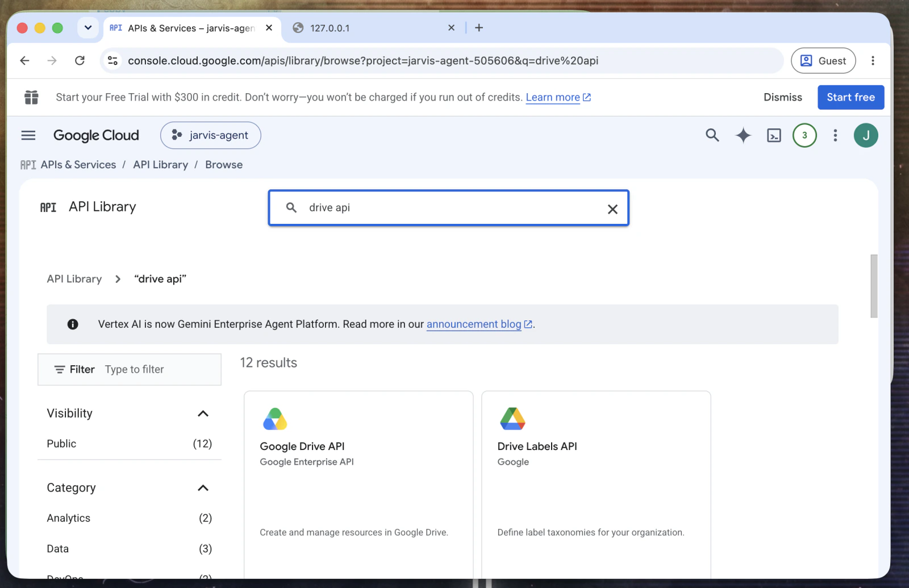The image size is (909, 588).
Task: Click the gift icon in trial banner
Action: [31, 97]
